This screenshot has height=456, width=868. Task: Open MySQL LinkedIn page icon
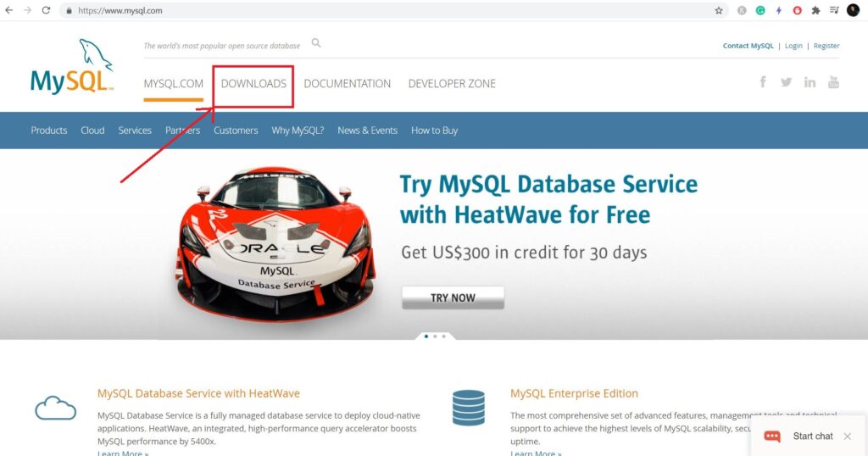[810, 82]
